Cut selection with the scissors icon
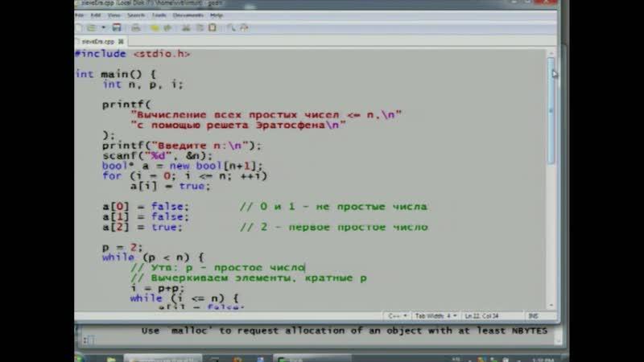This screenshot has height=362, width=644. [x=186, y=27]
